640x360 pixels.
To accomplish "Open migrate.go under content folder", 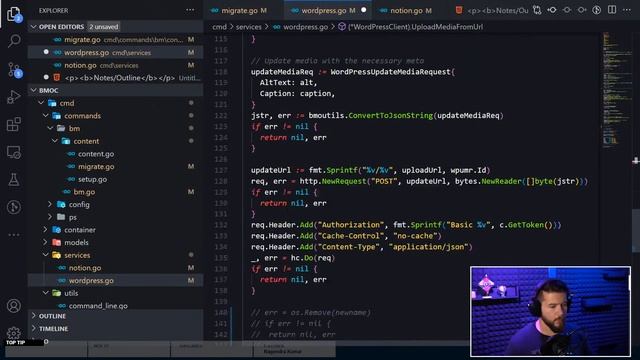I will coord(116,167).
